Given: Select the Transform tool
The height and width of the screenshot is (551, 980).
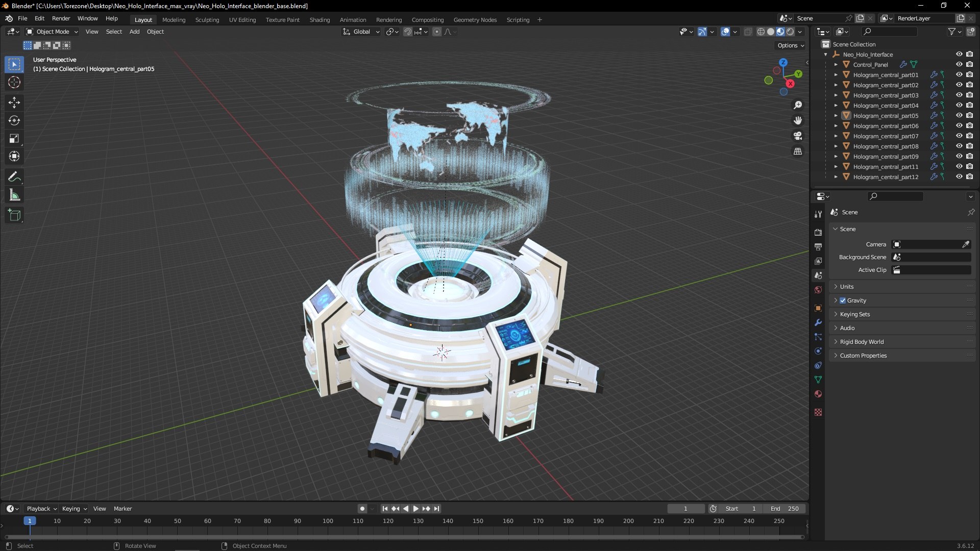Looking at the screenshot, I should (x=14, y=156).
